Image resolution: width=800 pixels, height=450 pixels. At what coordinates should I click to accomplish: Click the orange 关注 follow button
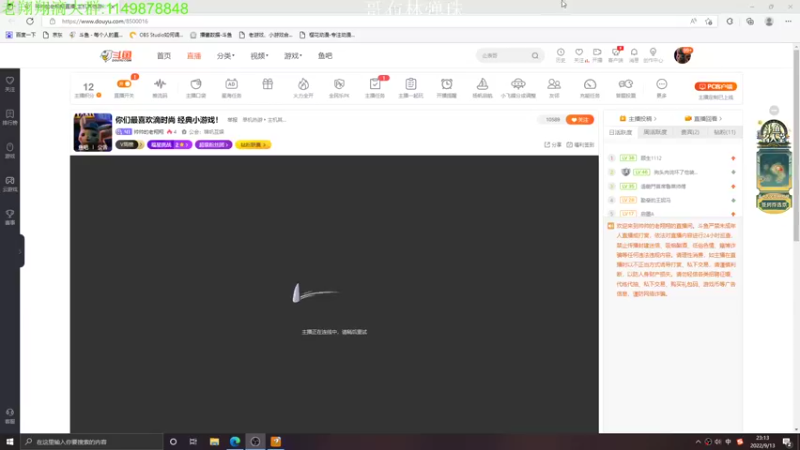coord(580,119)
